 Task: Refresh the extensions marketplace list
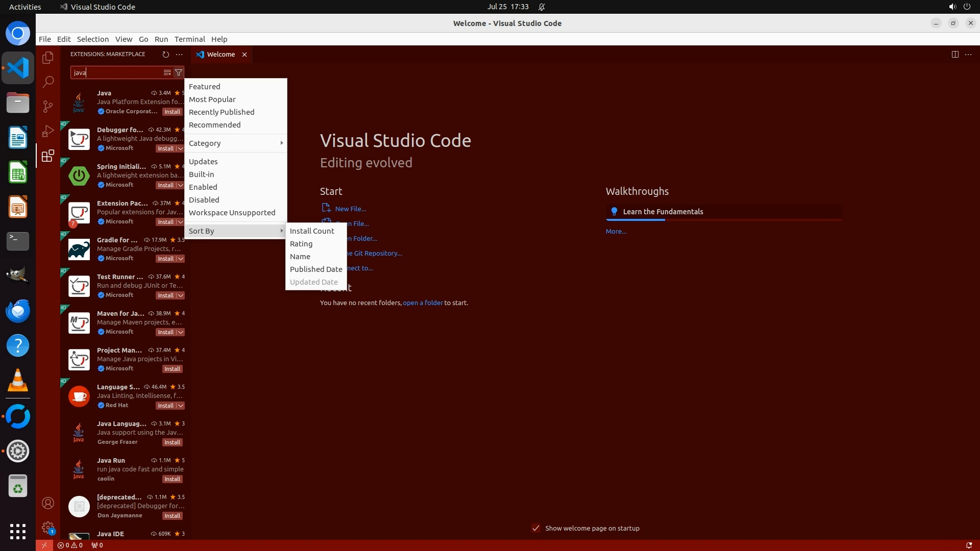(x=165, y=54)
